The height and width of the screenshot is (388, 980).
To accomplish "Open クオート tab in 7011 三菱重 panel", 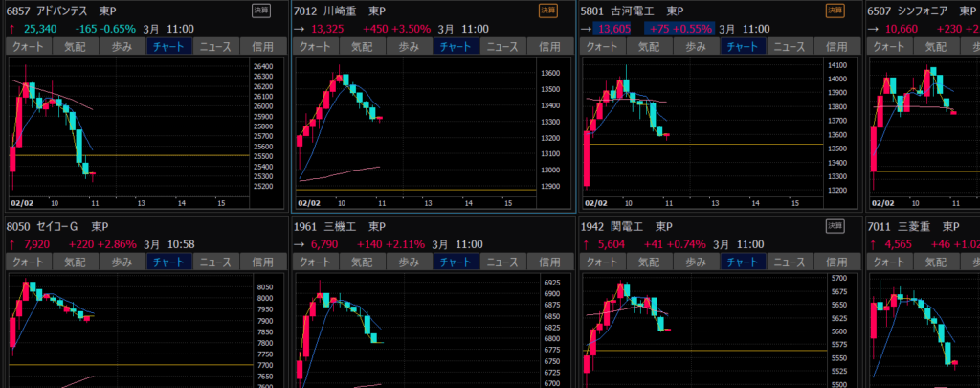I will (x=890, y=262).
